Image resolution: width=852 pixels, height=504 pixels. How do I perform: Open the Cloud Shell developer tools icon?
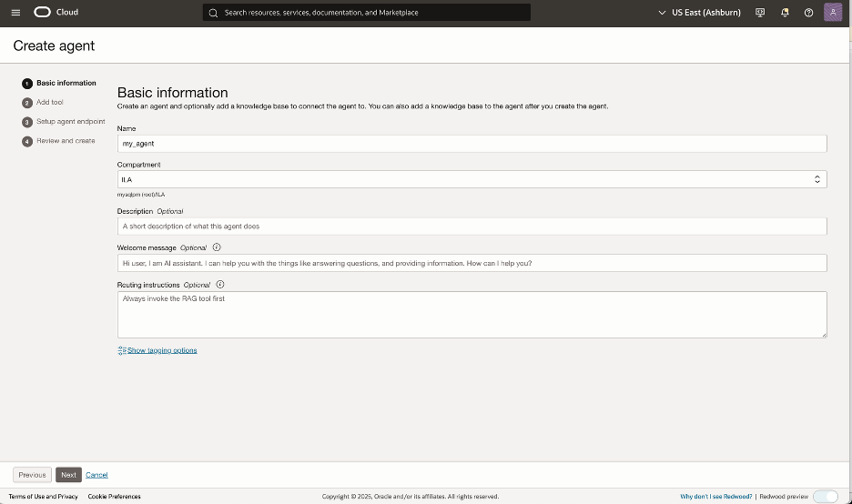760,13
